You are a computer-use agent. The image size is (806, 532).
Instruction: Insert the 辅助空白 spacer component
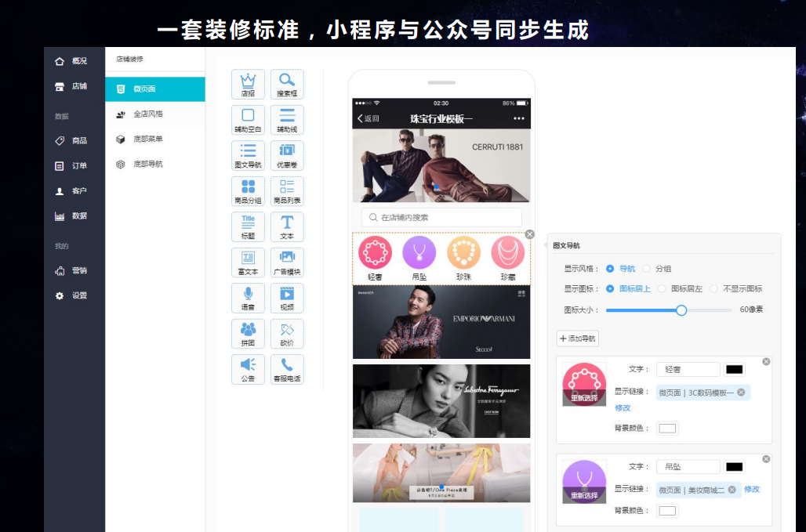click(249, 120)
